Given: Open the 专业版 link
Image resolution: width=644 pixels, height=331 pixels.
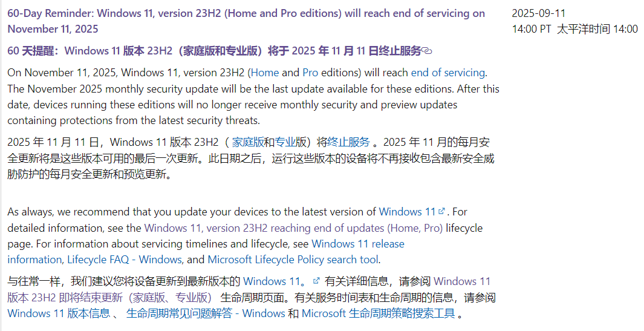Looking at the screenshot, I should (285, 142).
